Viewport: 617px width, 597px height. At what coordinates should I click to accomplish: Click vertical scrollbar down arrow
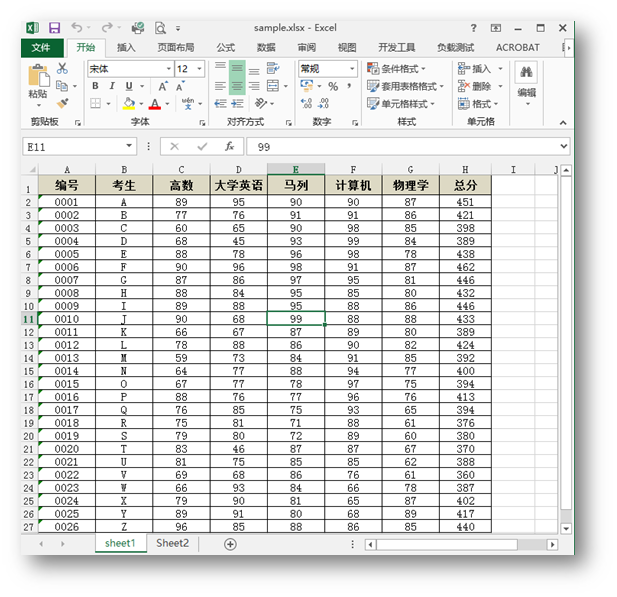pyautogui.click(x=566, y=528)
